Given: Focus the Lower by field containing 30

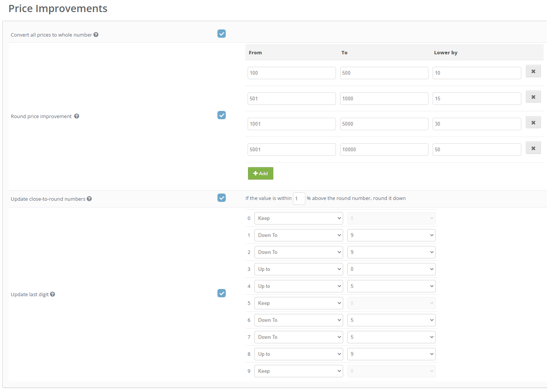Looking at the screenshot, I should tap(477, 124).
